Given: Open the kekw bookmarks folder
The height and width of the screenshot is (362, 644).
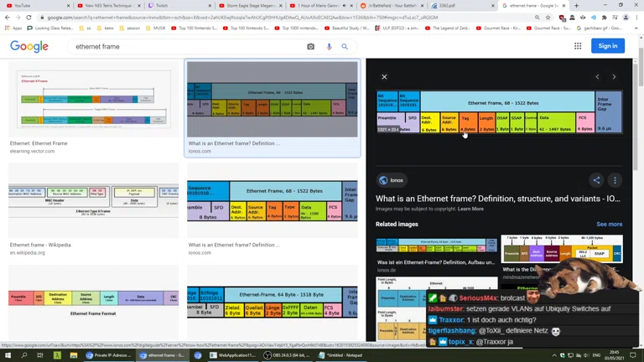Looking at the screenshot, I should pos(105,28).
